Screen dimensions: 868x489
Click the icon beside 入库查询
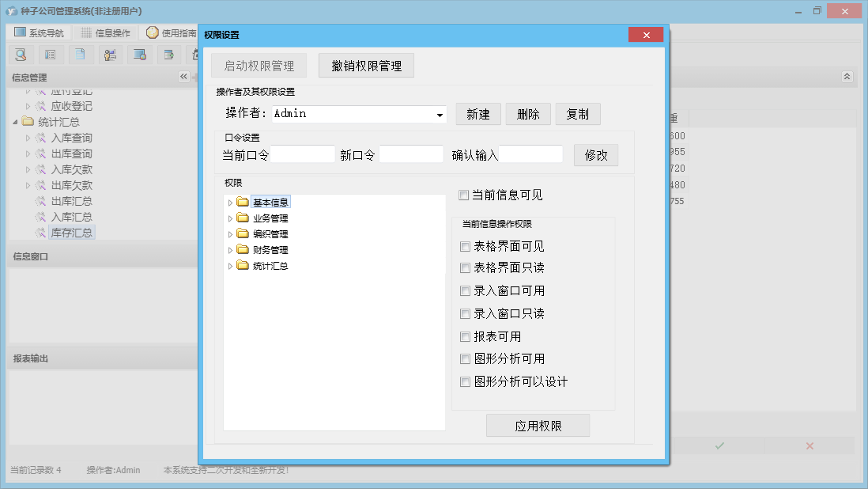click(x=40, y=138)
